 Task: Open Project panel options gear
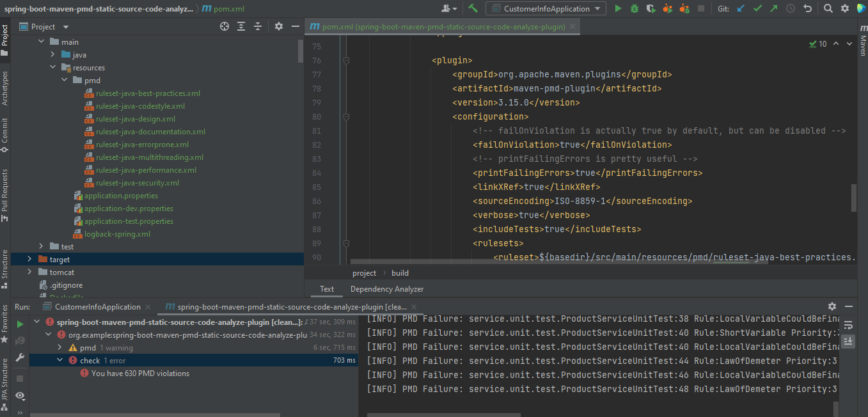(279, 26)
